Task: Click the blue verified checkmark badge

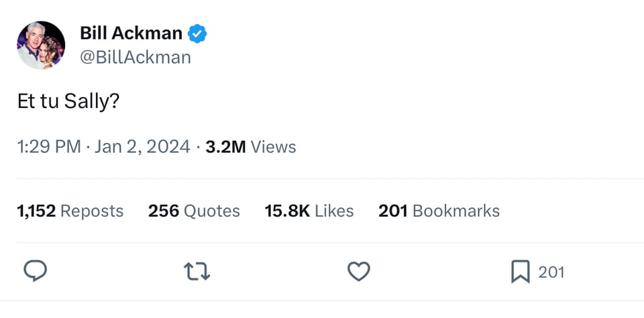Action: tap(197, 33)
